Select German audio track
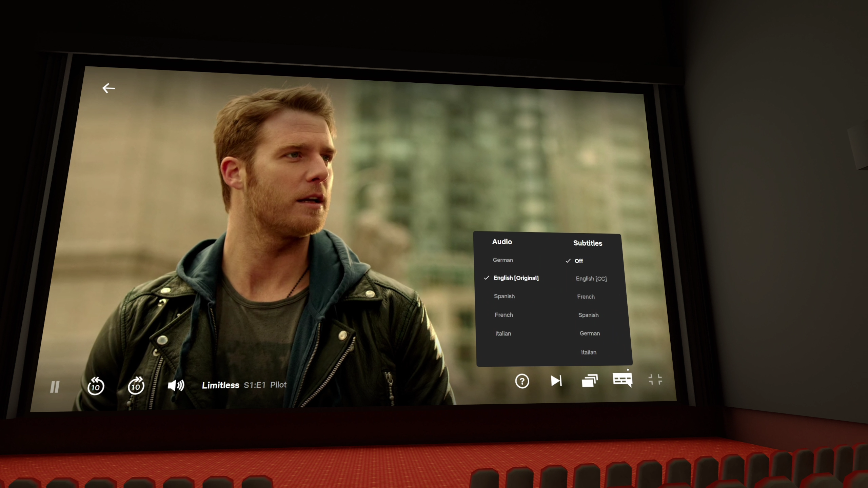 coord(502,260)
